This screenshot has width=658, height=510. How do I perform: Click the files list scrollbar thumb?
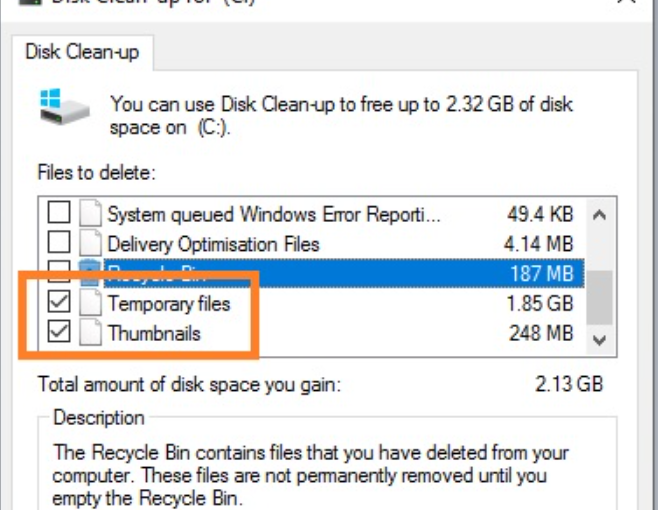click(600, 298)
